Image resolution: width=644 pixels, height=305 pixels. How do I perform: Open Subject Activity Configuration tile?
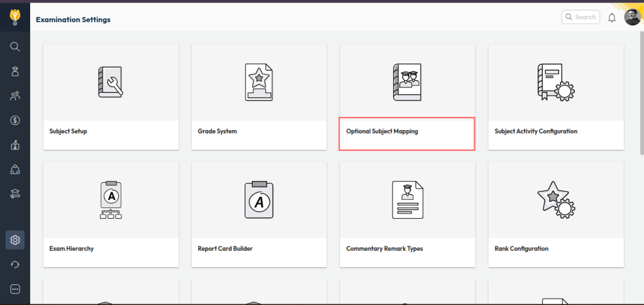point(556,97)
